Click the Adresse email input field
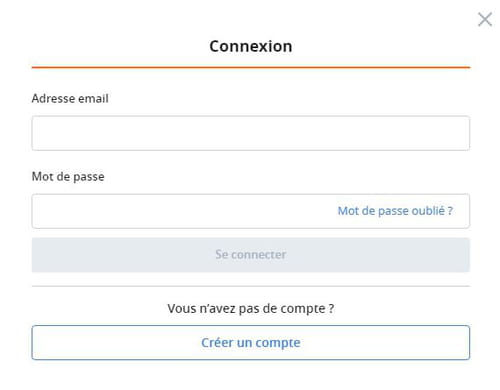This screenshot has height=390, width=500. coord(251,133)
